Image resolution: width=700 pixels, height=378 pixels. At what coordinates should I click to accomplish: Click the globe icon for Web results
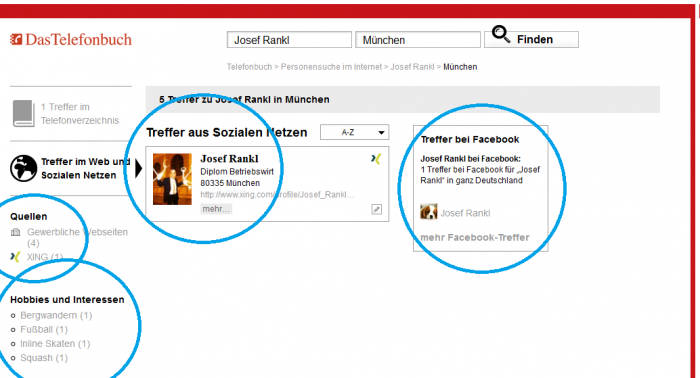(24, 168)
